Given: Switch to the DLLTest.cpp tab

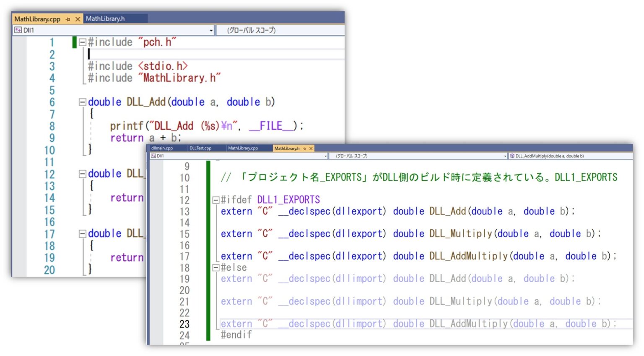Looking at the screenshot, I should 200,148.
